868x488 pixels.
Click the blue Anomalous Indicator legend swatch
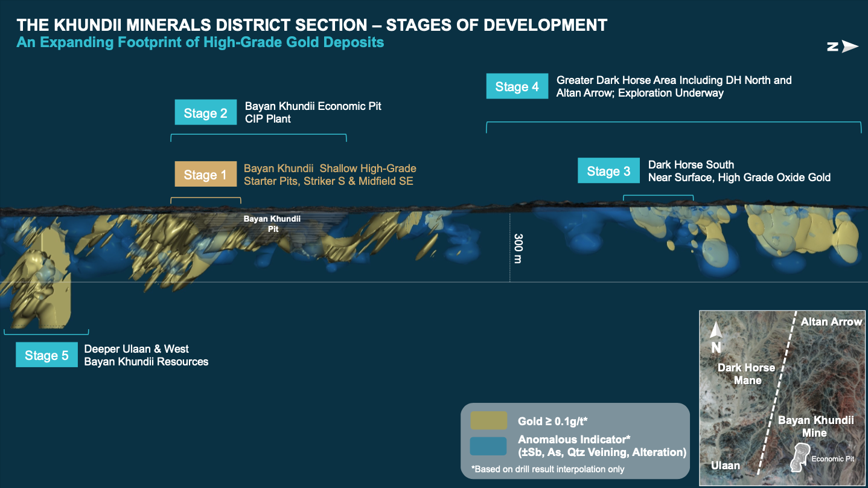tap(488, 446)
